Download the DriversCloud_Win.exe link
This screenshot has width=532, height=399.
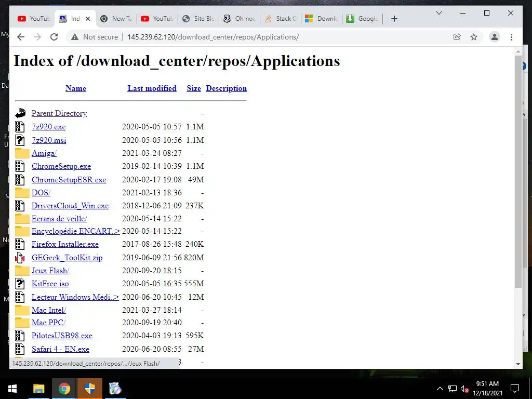[x=70, y=206]
